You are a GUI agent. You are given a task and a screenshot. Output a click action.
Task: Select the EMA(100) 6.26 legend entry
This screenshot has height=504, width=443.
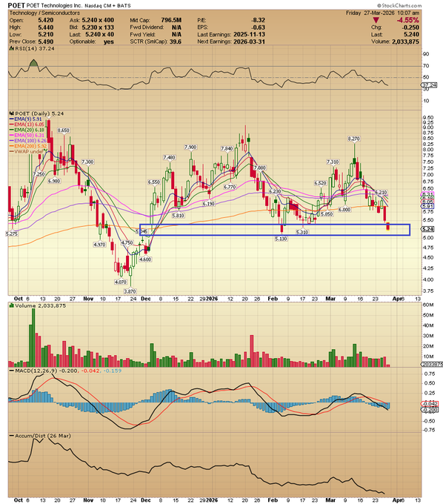click(x=28, y=141)
